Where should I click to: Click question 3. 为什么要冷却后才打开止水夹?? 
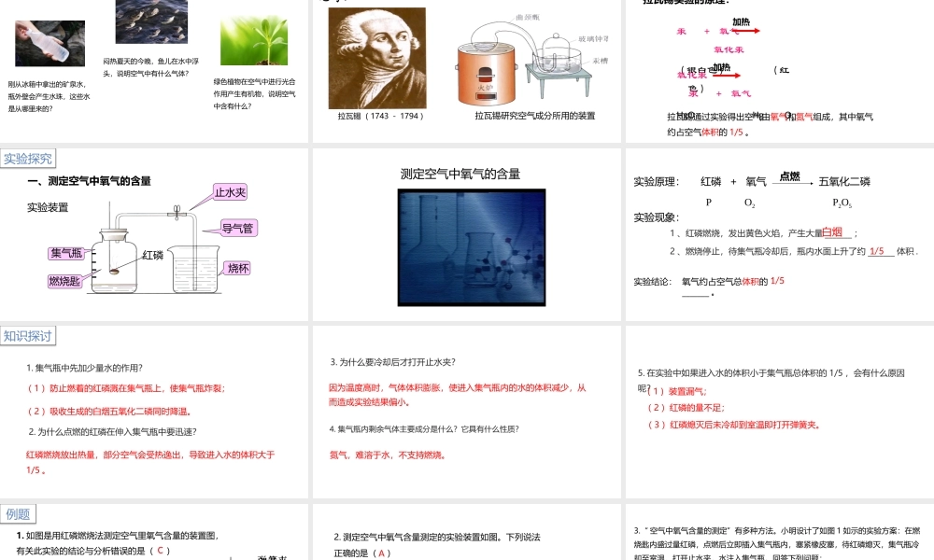pyautogui.click(x=392, y=362)
